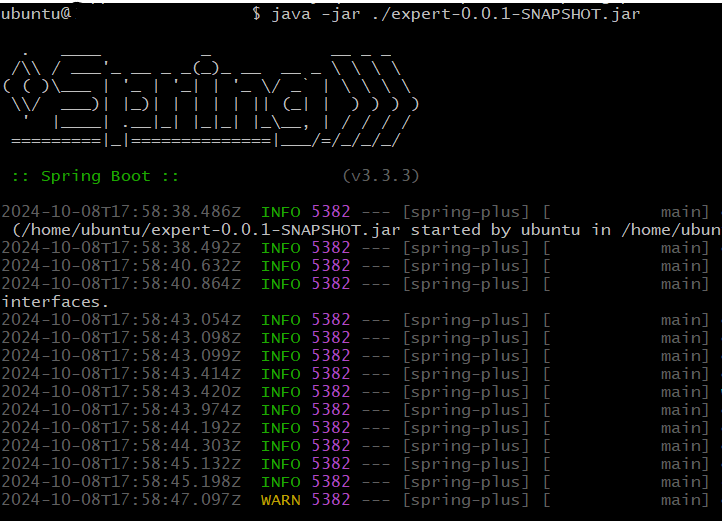The height and width of the screenshot is (521, 722).
Task: Click timestamp 2024-10-08T17:58:45.132Z
Action: [x=121, y=463]
